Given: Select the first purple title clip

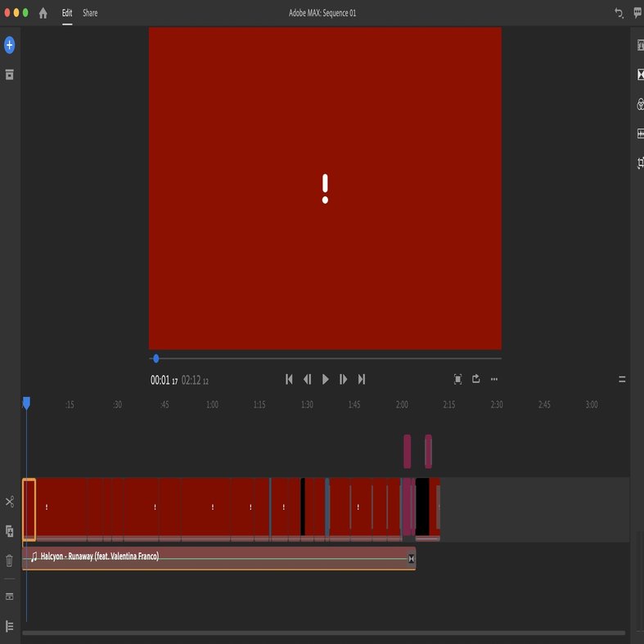Looking at the screenshot, I should coord(407,452).
